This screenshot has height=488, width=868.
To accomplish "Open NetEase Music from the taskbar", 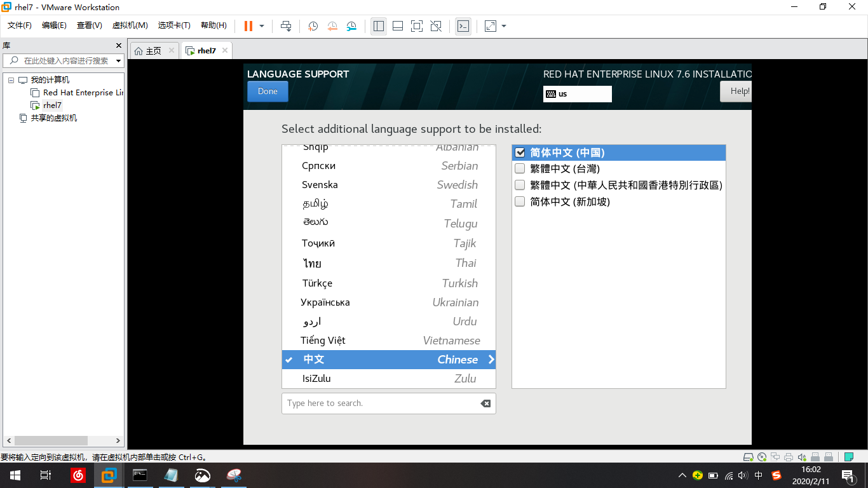I will click(x=78, y=475).
